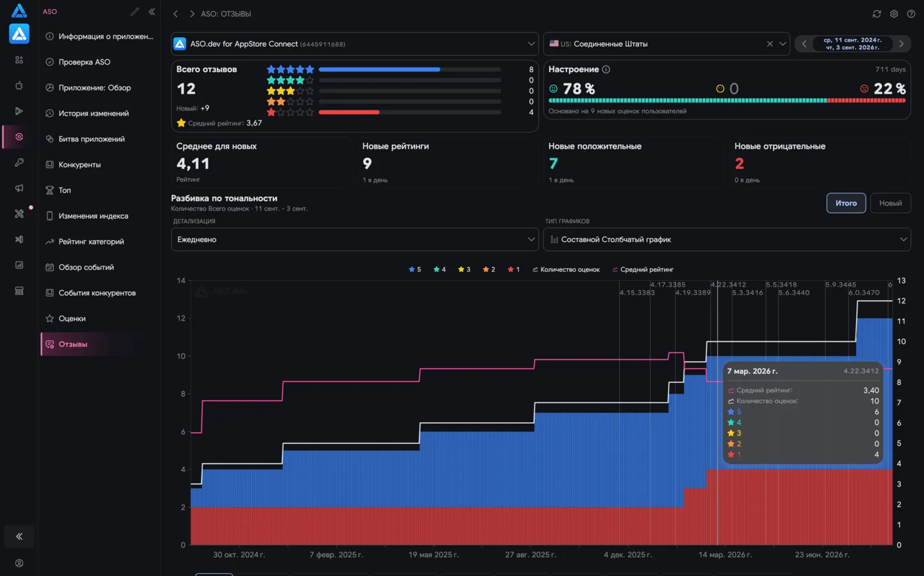This screenshot has height=576, width=924.
Task: Click the green-red sentiment progress bar
Action: tap(727, 101)
